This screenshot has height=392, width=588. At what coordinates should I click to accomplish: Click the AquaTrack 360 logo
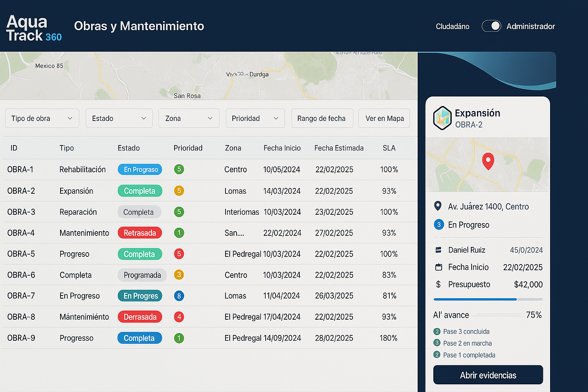tap(34, 28)
